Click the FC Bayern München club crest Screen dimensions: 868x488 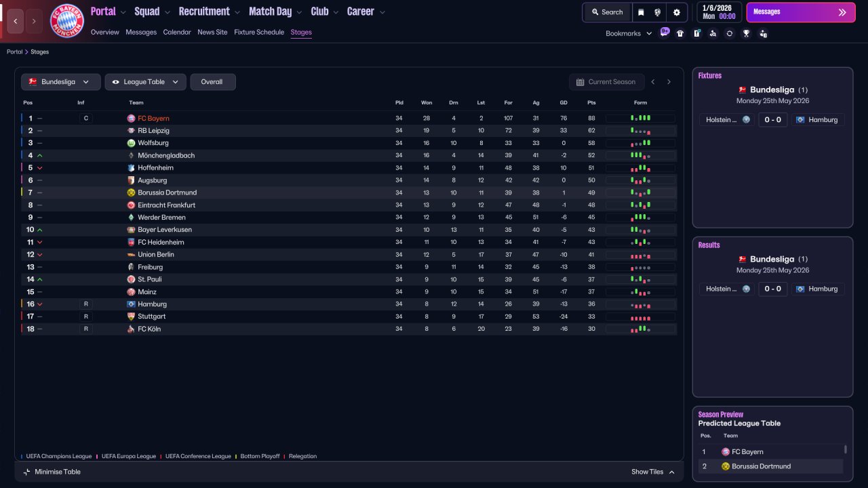point(67,21)
